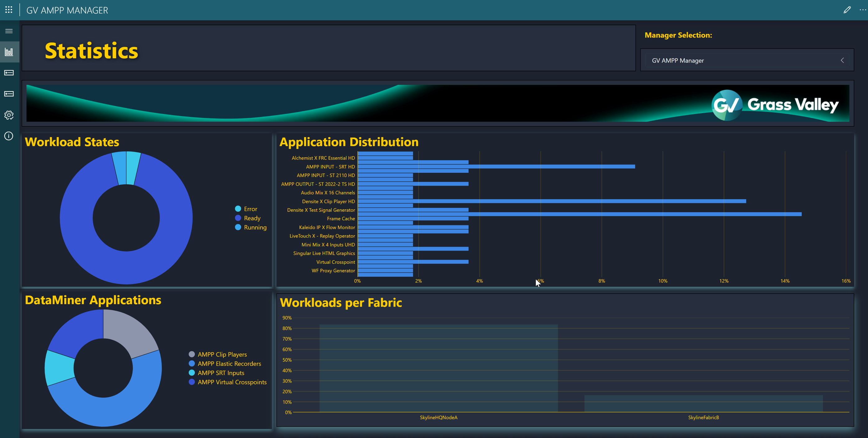Screen dimensions: 868x438
Task: Click the WF Proxy Generator label
Action: point(333,271)
